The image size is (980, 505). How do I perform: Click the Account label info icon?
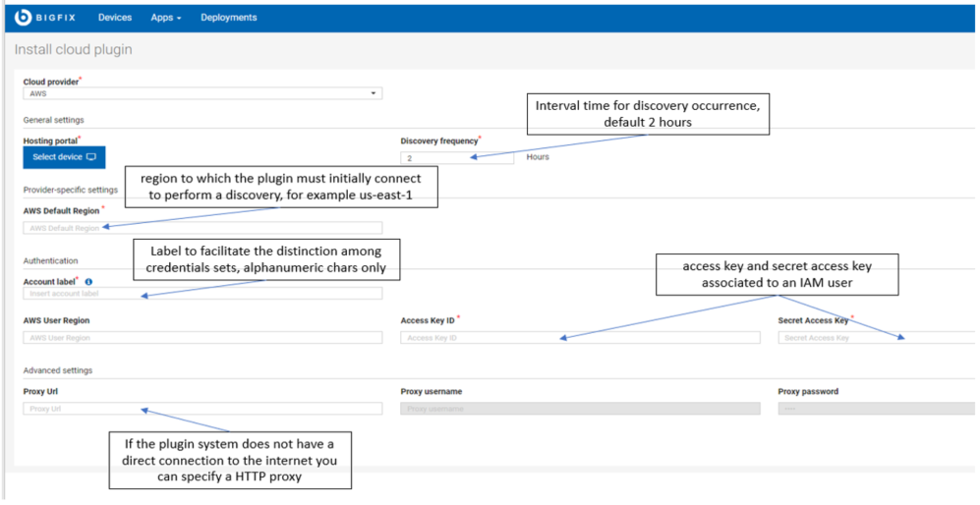pyautogui.click(x=88, y=282)
